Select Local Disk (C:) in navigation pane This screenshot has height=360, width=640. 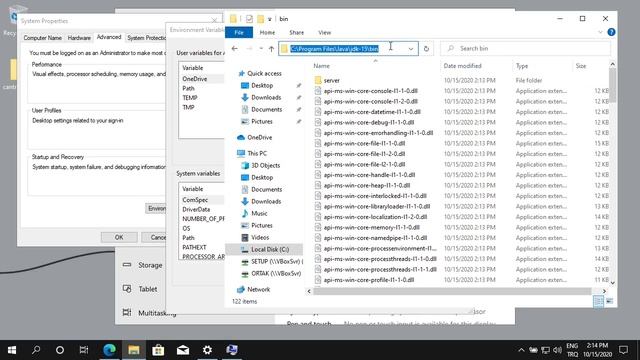point(270,249)
